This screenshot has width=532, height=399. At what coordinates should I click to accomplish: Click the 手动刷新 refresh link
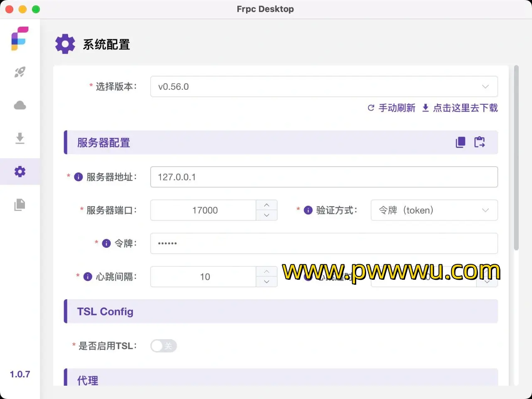click(392, 108)
